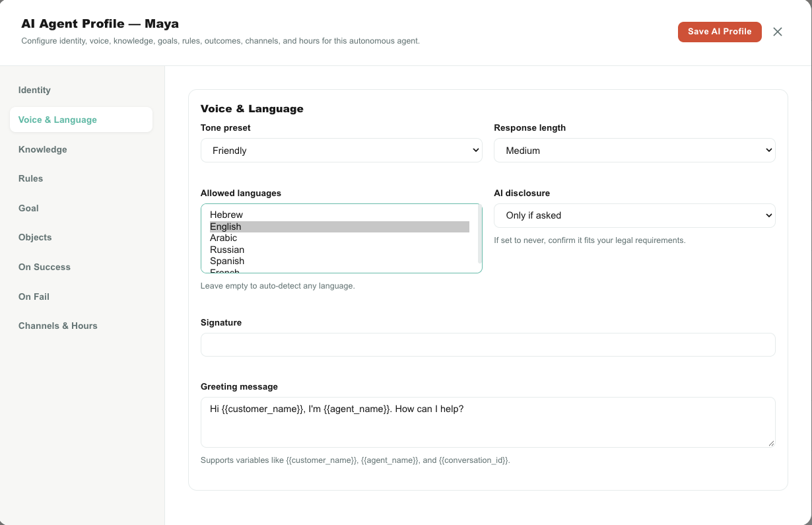Open the On Fail section
The image size is (812, 525).
tap(81, 297)
